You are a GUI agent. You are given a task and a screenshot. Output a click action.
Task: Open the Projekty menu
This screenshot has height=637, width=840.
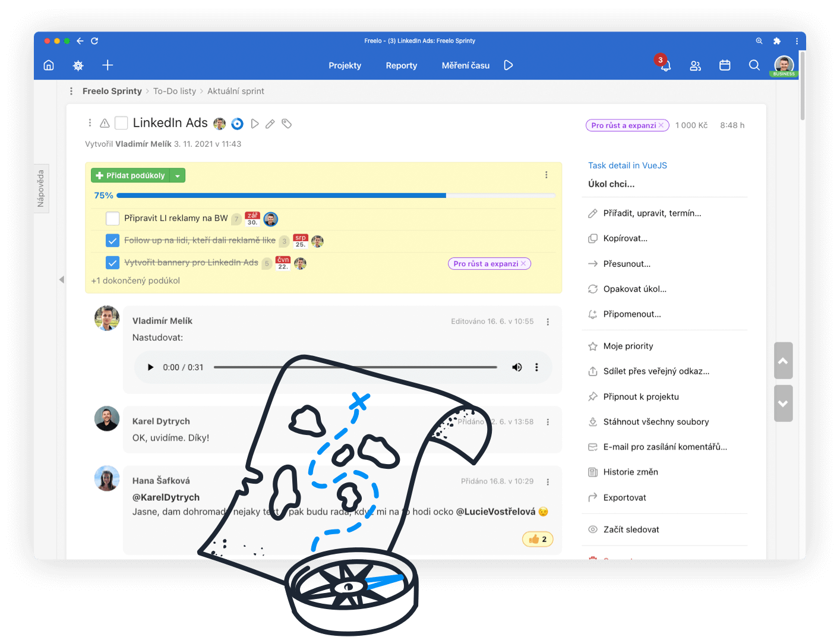[x=345, y=65]
